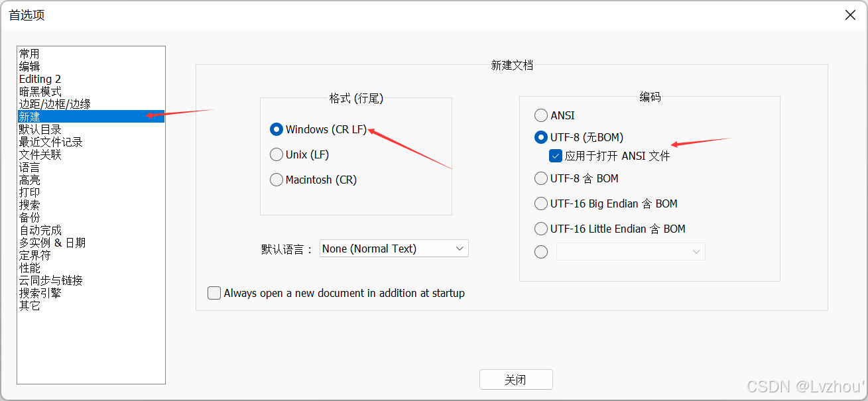The width and height of the screenshot is (868, 401).
Task: Select 文件关联 in the category list
Action: click(91, 154)
